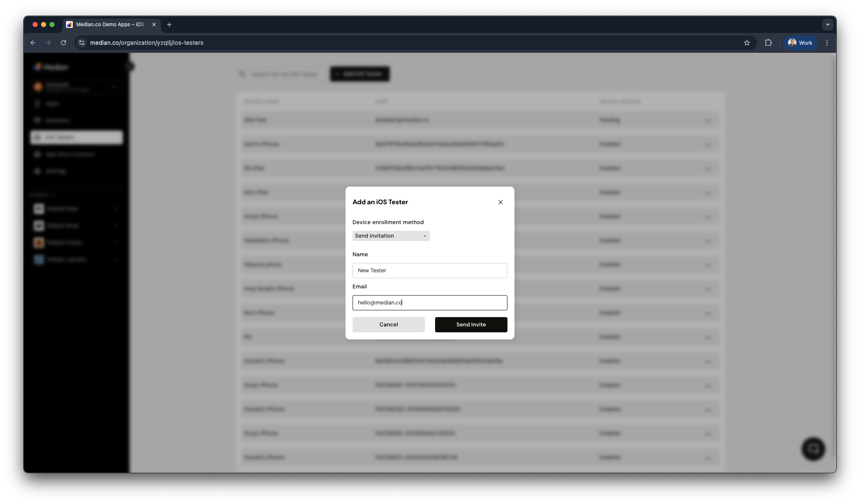Expand the organization switcher chevron
This screenshot has width=860, height=504.
click(x=115, y=87)
